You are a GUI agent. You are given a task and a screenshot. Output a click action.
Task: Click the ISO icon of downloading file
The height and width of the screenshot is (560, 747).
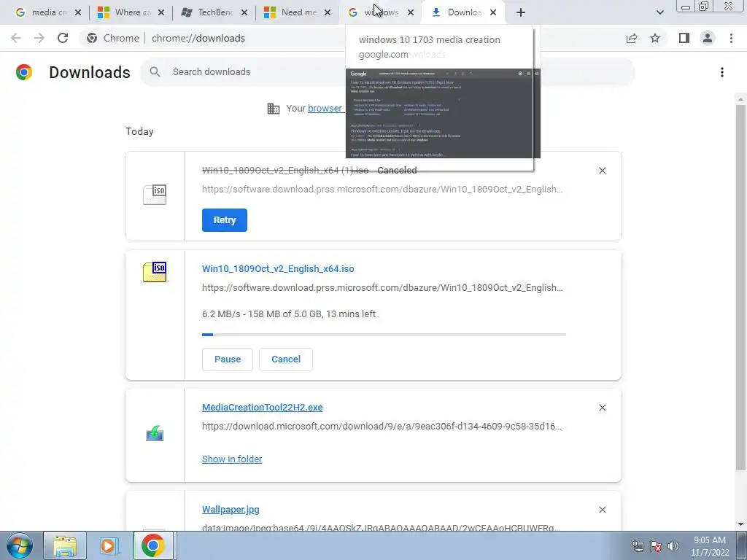(x=155, y=272)
